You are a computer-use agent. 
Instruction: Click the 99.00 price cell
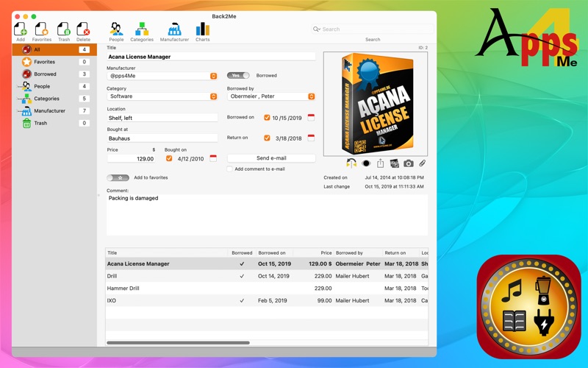coord(324,300)
